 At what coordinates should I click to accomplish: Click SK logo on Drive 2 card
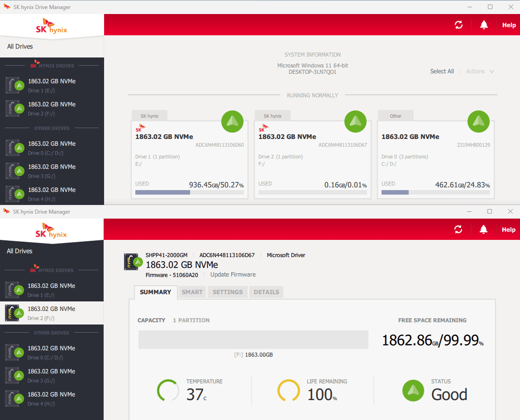pyautogui.click(x=264, y=128)
